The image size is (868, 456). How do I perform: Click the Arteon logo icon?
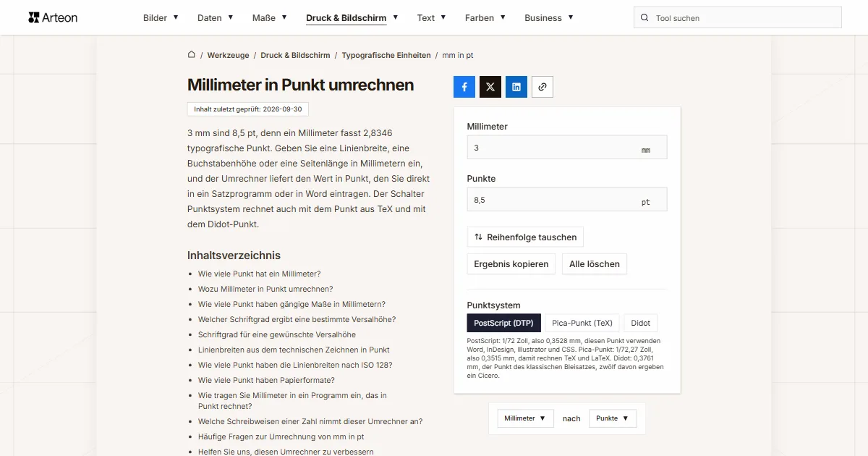click(33, 17)
